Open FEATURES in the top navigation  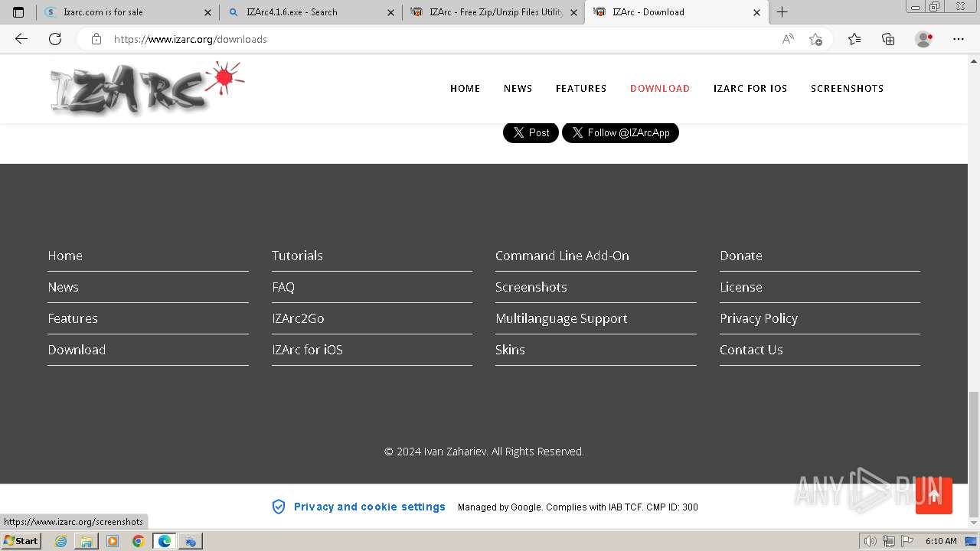581,89
